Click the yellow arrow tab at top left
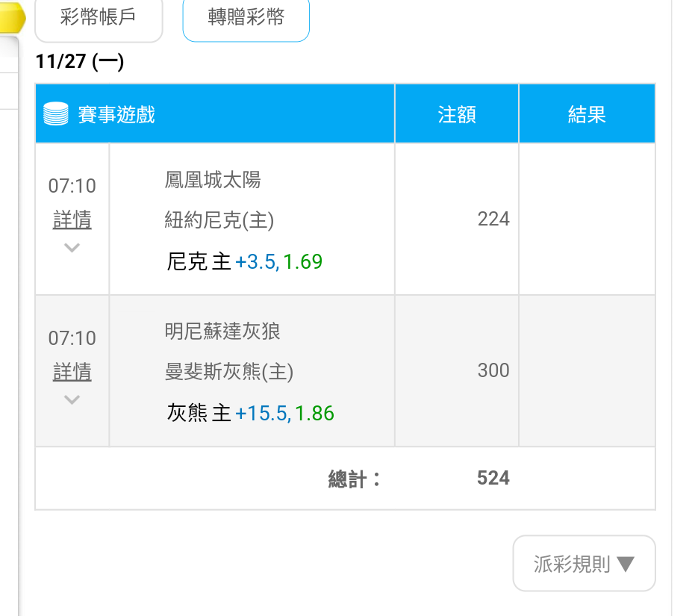Image resolution: width=695 pixels, height=616 pixels. 13,16
